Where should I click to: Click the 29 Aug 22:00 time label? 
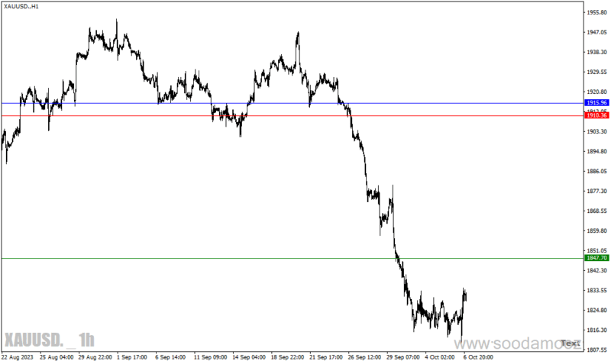[x=95, y=357]
